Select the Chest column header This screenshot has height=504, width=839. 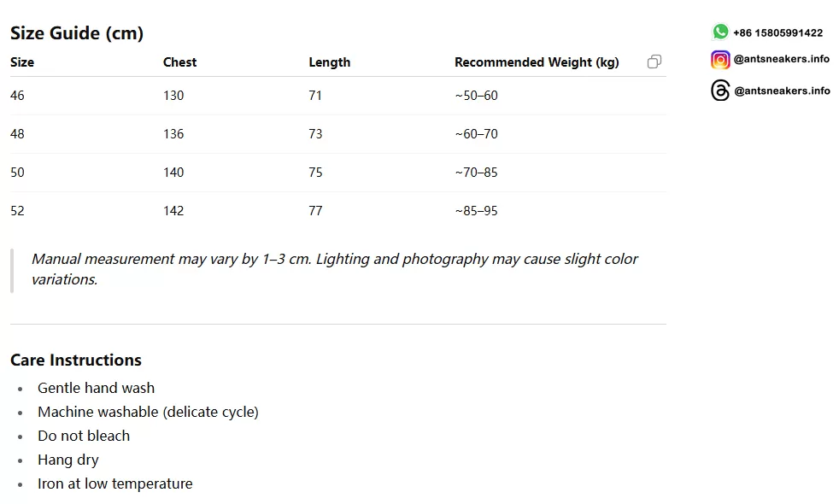tap(179, 62)
